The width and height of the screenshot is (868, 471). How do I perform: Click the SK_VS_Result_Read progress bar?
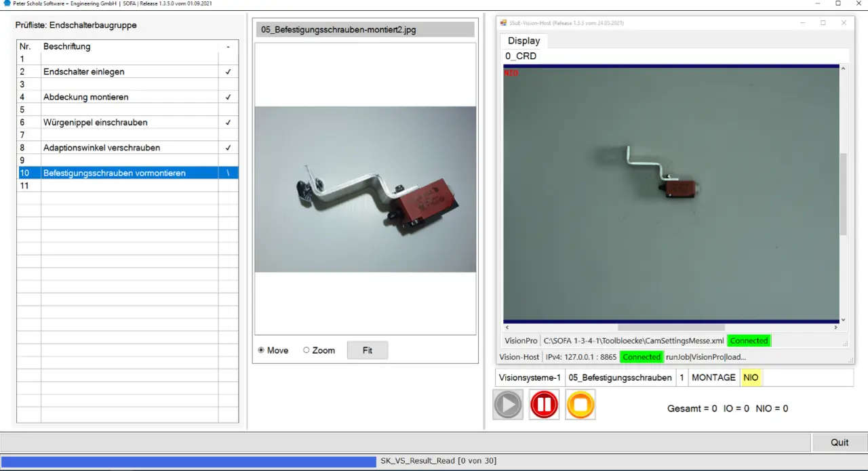(x=434, y=461)
